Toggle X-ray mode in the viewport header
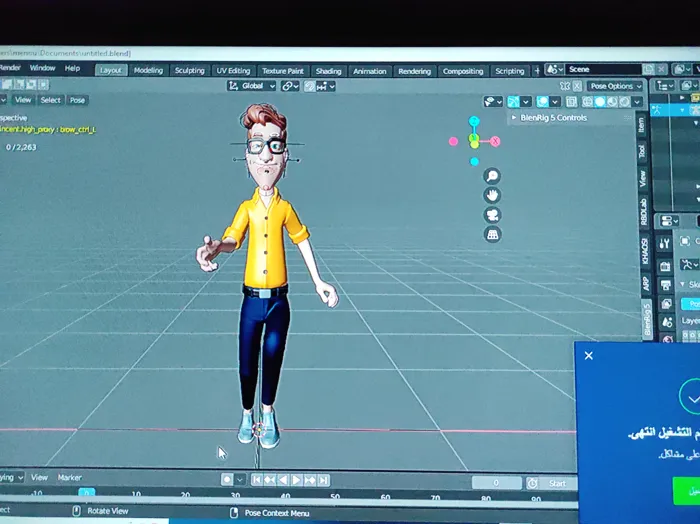The height and width of the screenshot is (524, 700). click(571, 102)
